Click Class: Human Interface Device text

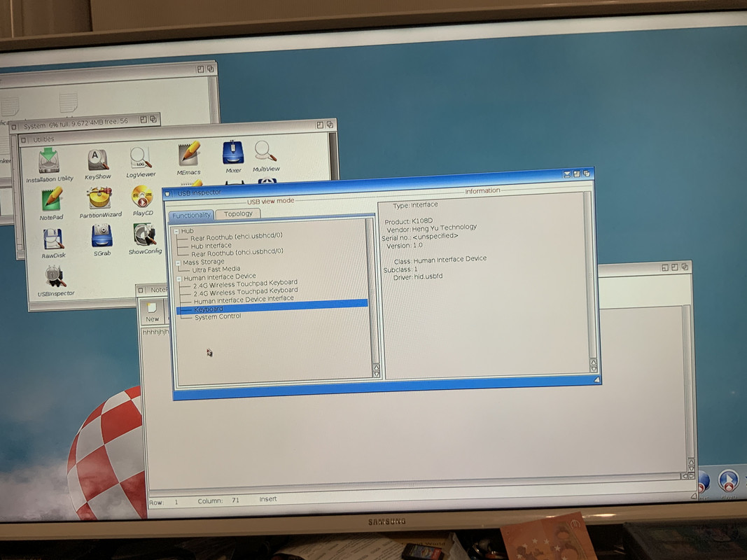coord(440,260)
